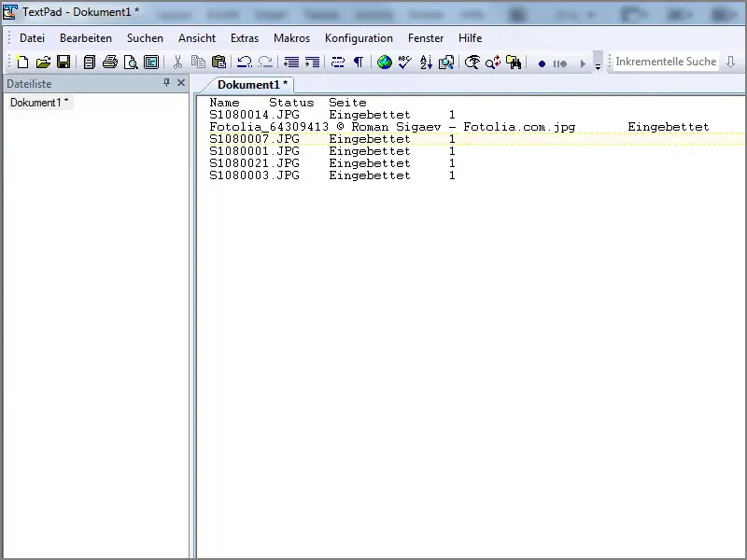Viewport: 747px width, 560px height.
Task: Paste from clipboard icon
Action: point(218,63)
